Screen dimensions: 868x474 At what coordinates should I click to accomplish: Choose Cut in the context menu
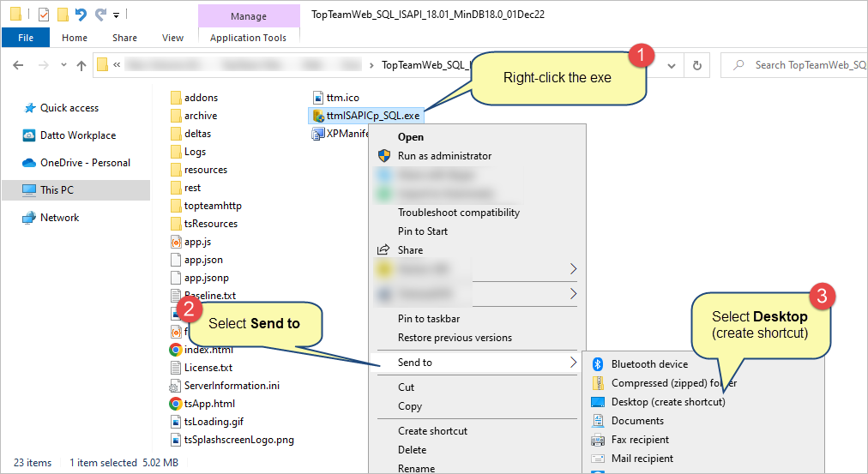click(x=406, y=387)
